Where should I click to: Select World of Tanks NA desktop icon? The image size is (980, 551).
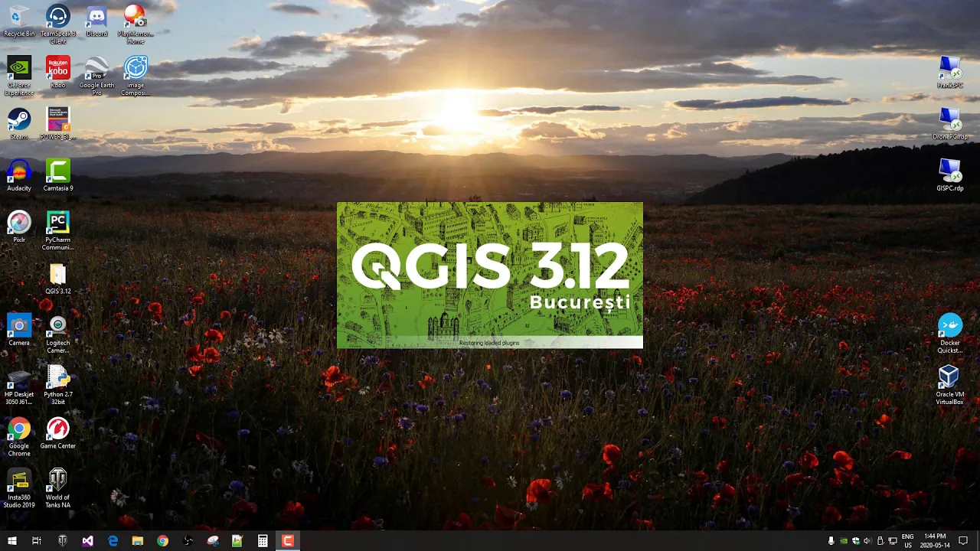[x=58, y=488]
